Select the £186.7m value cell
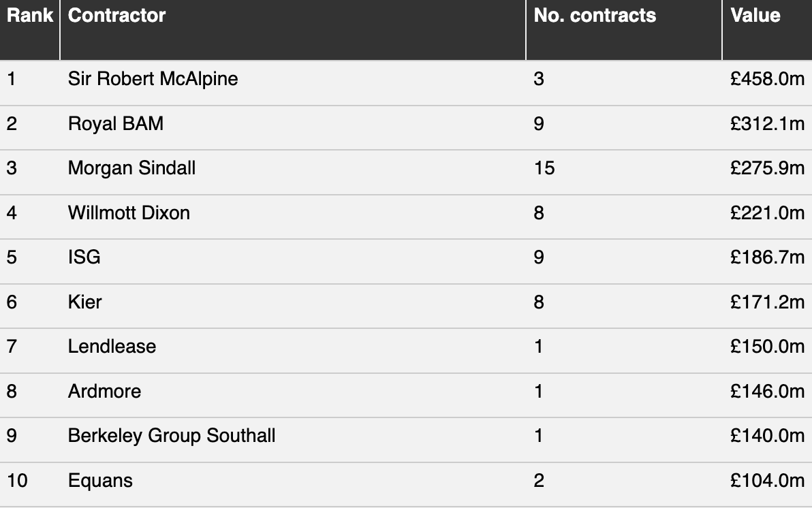Image resolution: width=812 pixels, height=508 pixels. tap(768, 257)
